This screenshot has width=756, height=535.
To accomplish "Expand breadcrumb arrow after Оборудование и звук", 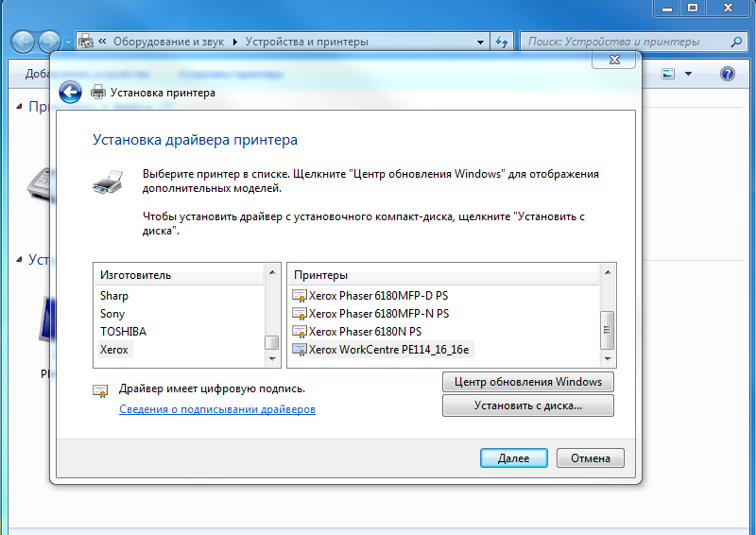I will 234,42.
